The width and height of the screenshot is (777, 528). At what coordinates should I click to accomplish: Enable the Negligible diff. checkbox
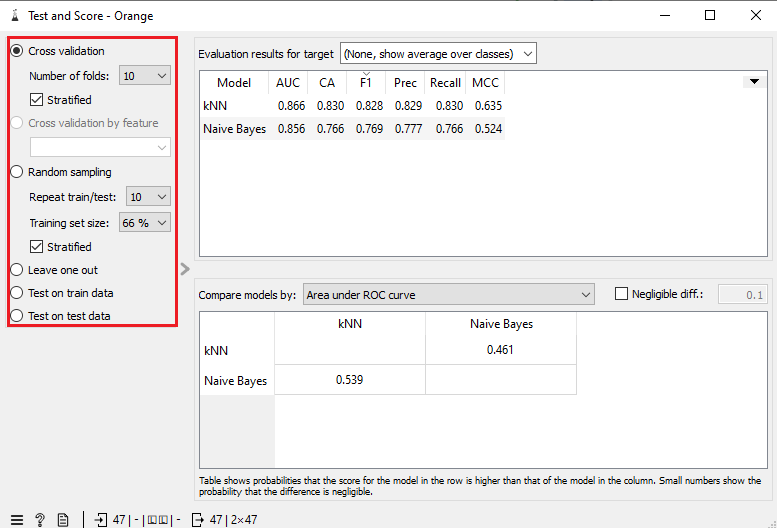click(621, 294)
